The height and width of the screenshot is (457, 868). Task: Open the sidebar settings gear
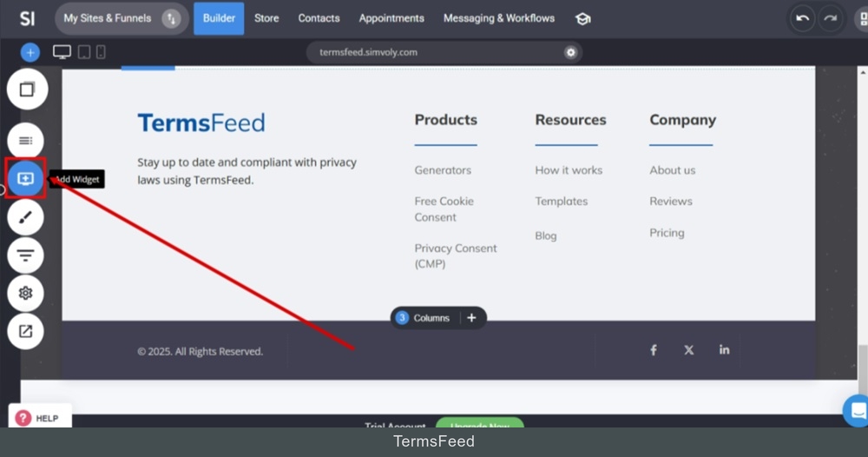click(x=25, y=293)
